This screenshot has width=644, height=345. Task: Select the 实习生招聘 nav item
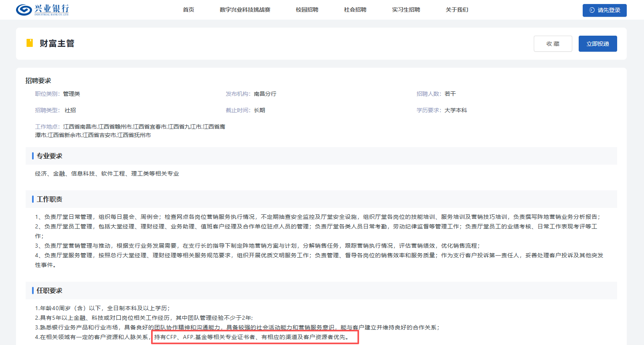[406, 10]
